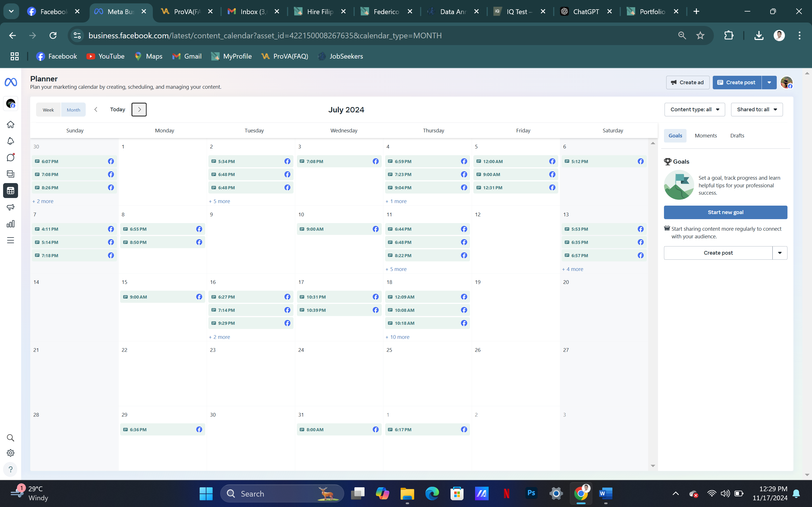Image resolution: width=812 pixels, height=507 pixels.
Task: Select the Month view toggle
Action: [73, 110]
